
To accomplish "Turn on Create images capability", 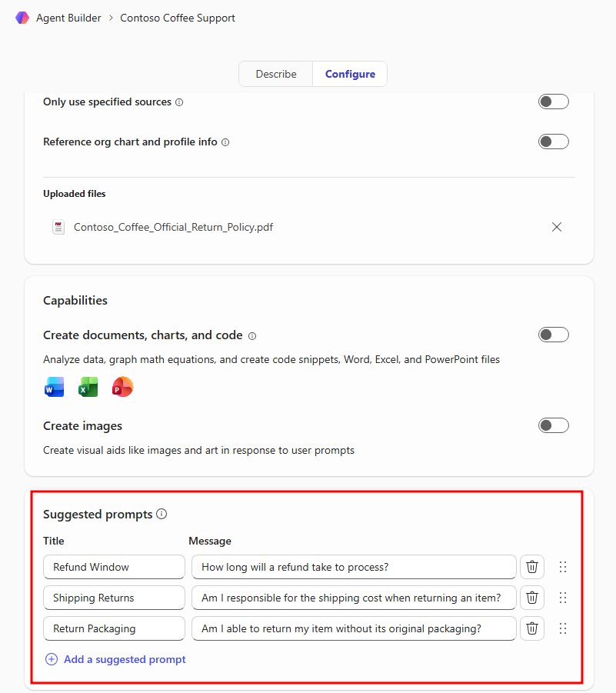I will 553,425.
